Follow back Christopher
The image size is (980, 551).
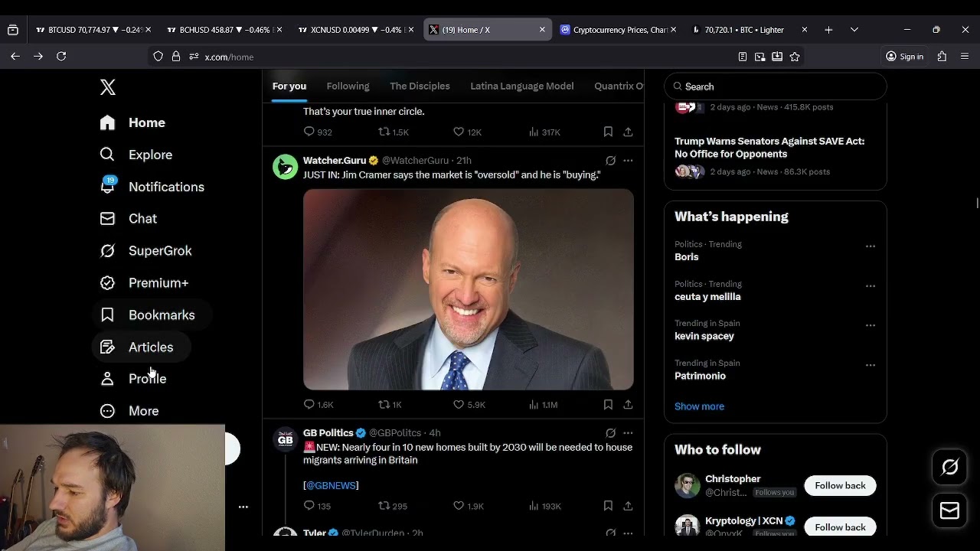pyautogui.click(x=840, y=485)
